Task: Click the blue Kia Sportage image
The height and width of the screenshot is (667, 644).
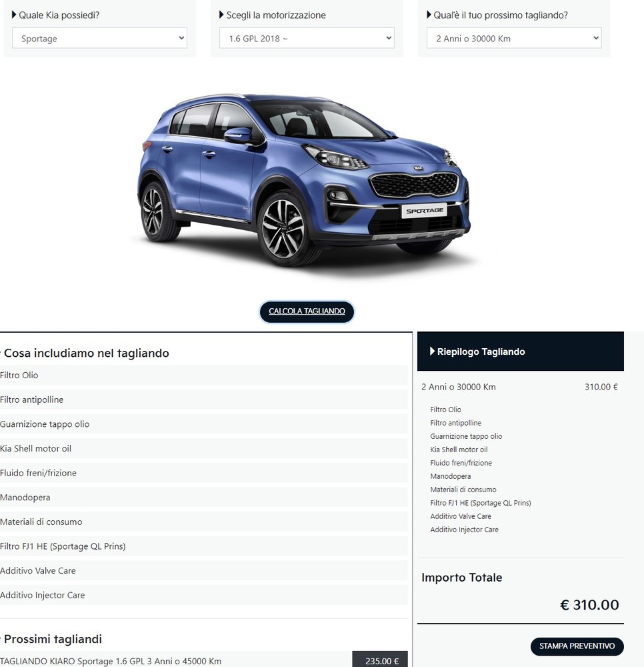Action: (x=303, y=181)
